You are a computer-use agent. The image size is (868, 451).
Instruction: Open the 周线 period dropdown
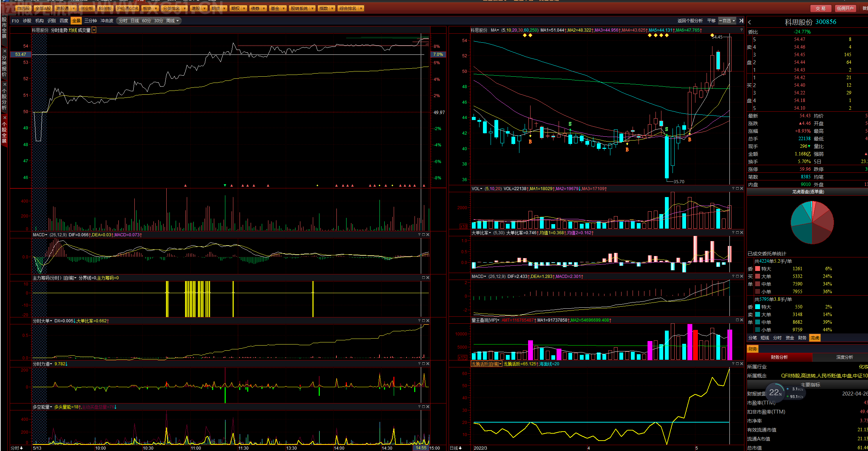[177, 21]
